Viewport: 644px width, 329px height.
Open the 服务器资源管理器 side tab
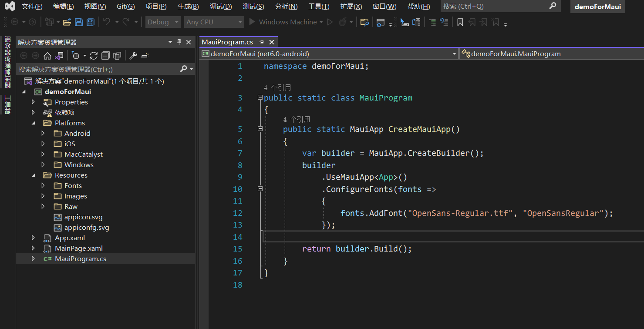coord(7,62)
